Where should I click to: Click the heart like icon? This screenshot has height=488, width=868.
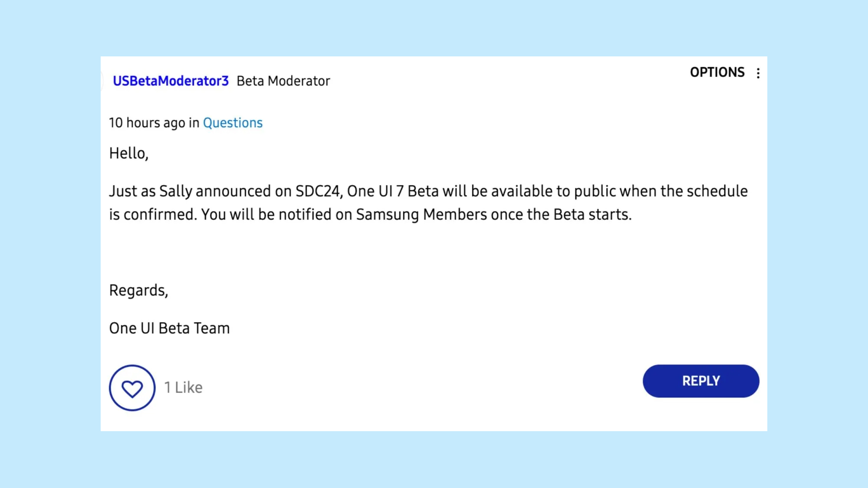[132, 388]
